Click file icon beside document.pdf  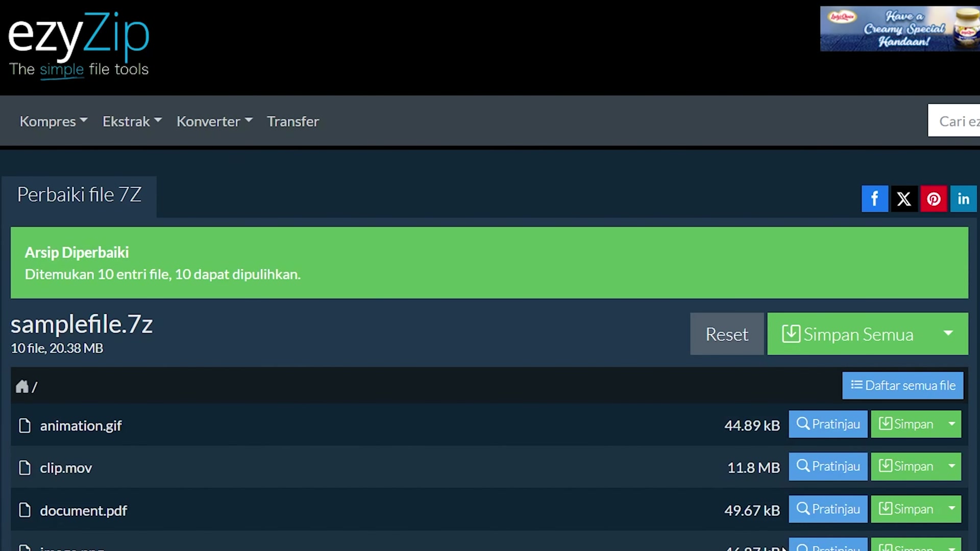coord(24,510)
